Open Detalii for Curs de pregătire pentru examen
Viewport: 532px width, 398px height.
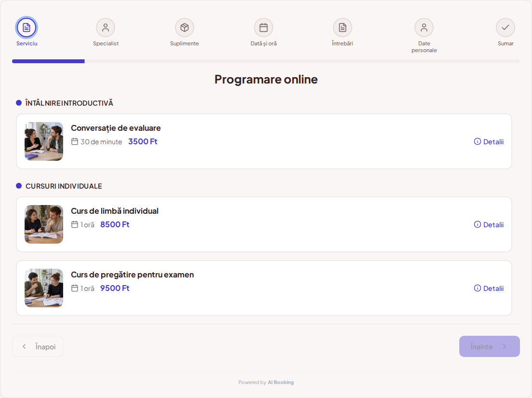(489, 288)
